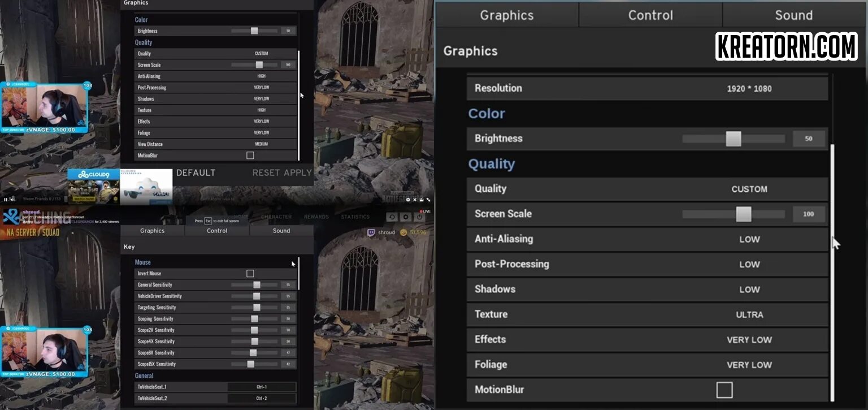
Task: Click the shroud channel name link
Action: click(32, 212)
